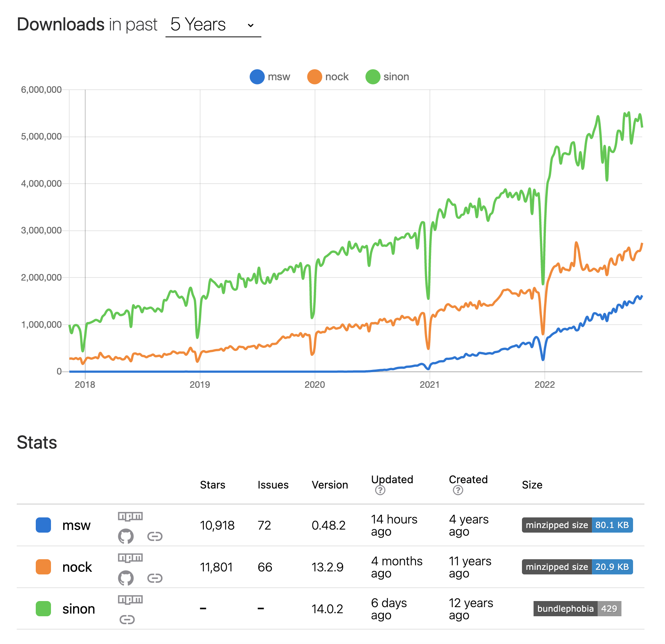665x644 pixels.
Task: Select version 14.0.2 for sinon
Action: 328,609
